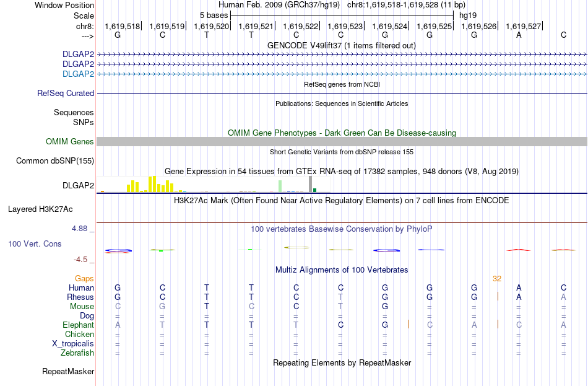
Task: Select the Human species label
Action: [x=81, y=287]
